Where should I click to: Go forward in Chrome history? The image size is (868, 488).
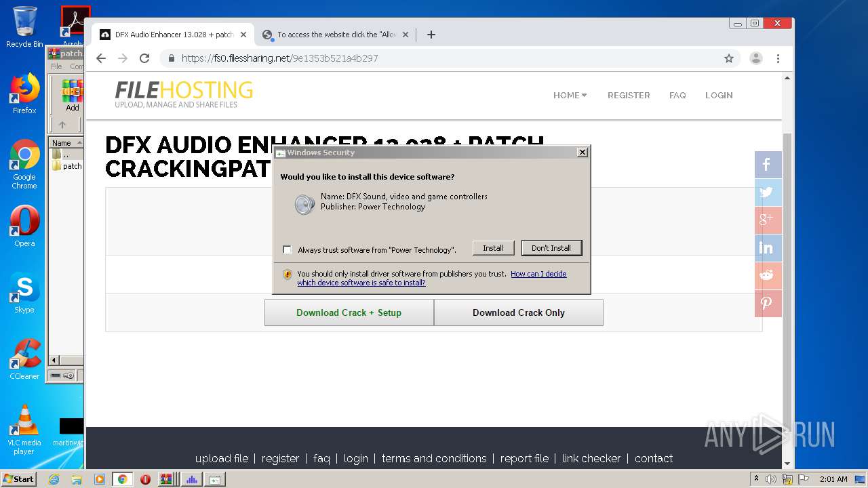pos(123,58)
